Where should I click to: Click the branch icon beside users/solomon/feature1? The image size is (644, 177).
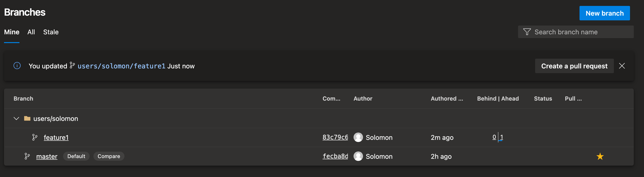72,65
